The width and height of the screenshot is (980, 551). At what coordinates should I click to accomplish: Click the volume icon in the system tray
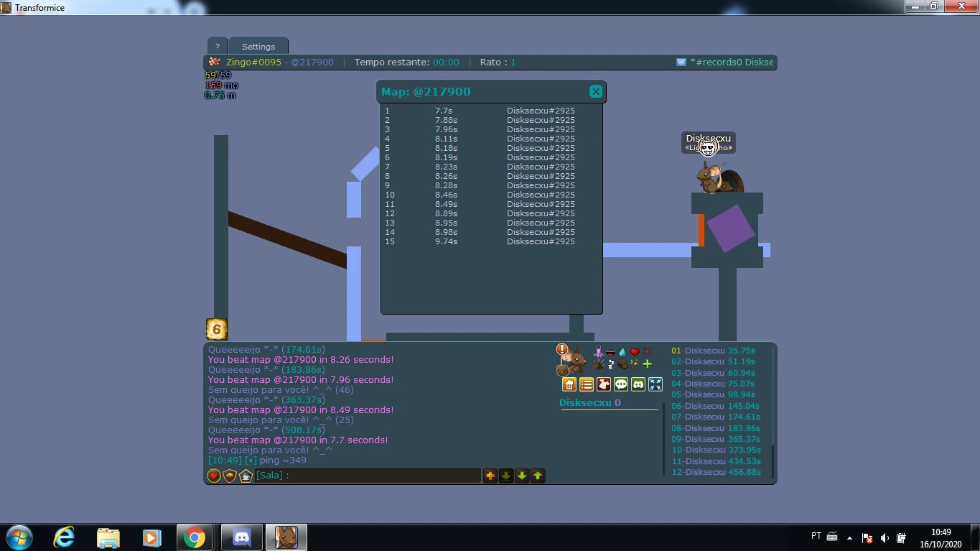(x=885, y=538)
